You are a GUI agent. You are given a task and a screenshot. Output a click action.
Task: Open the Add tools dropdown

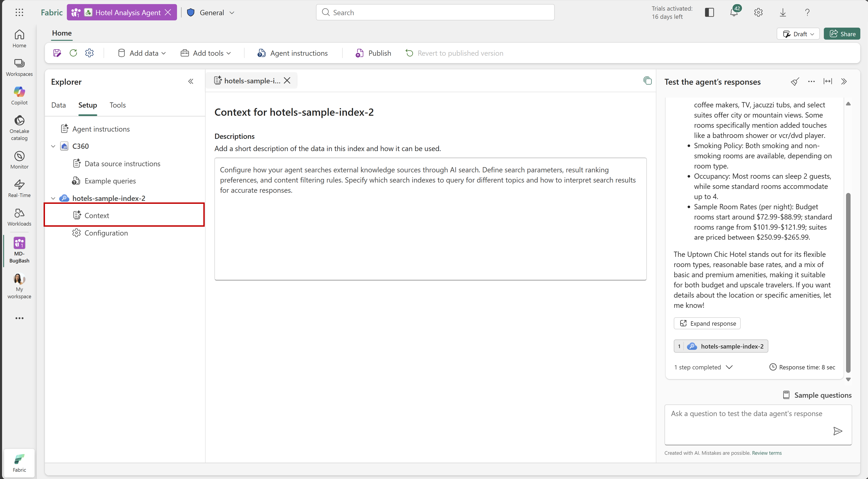click(206, 53)
